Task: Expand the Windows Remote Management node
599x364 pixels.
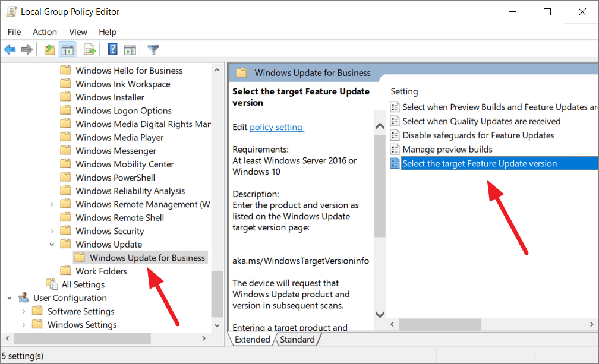Action: click(x=52, y=204)
